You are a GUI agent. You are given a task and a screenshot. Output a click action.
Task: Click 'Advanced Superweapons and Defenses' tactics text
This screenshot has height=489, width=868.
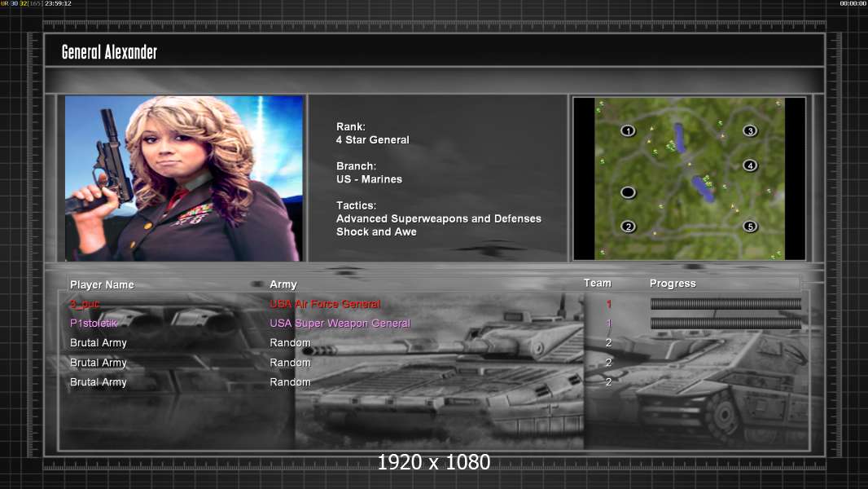point(438,218)
